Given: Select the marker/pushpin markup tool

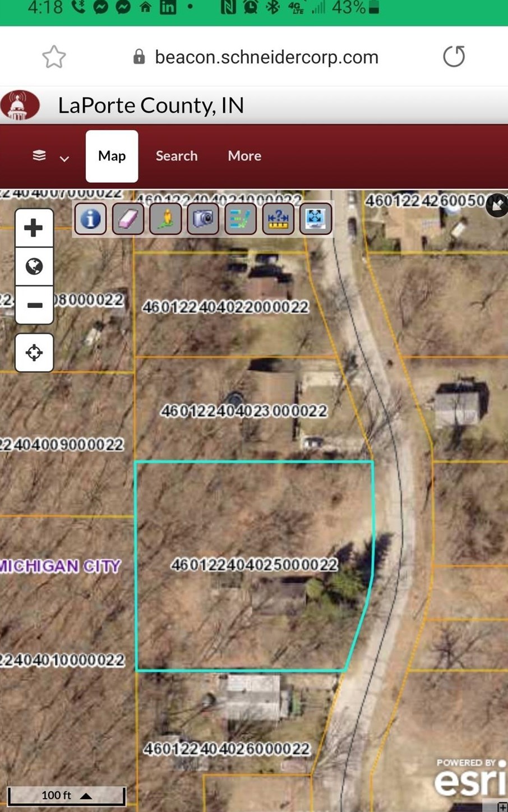Looking at the screenshot, I should [x=165, y=219].
